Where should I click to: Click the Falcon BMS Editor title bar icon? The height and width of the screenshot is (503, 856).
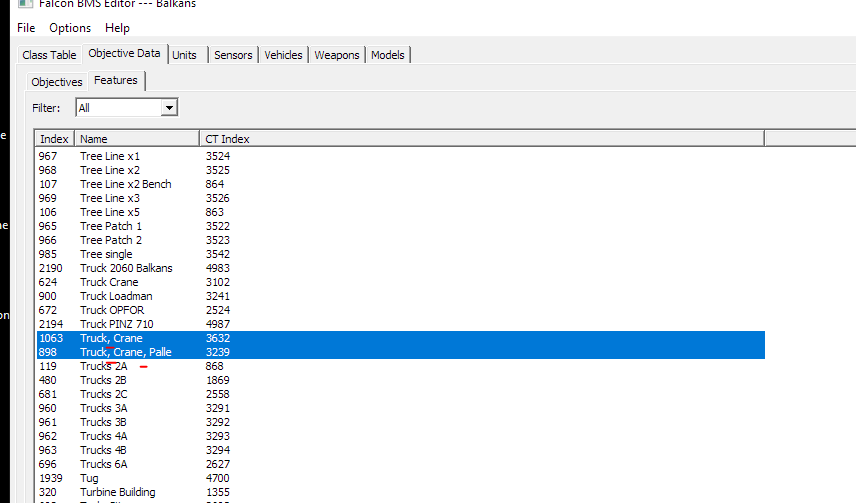pyautogui.click(x=25, y=4)
